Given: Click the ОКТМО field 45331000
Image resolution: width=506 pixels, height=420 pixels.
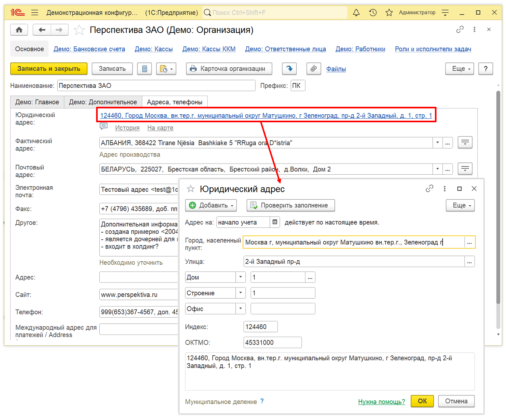Looking at the screenshot, I should [x=272, y=342].
